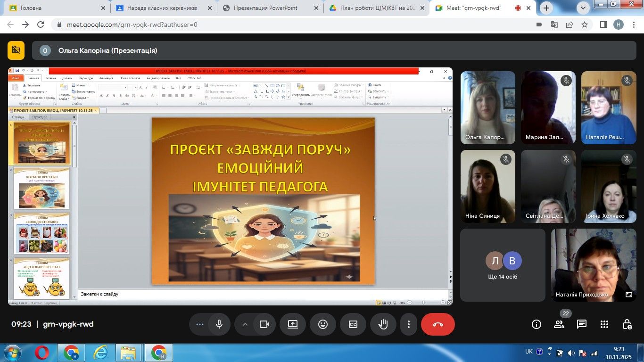644x362 pixels.
Task: Open the chat with everyone icon
Action: (x=582, y=324)
